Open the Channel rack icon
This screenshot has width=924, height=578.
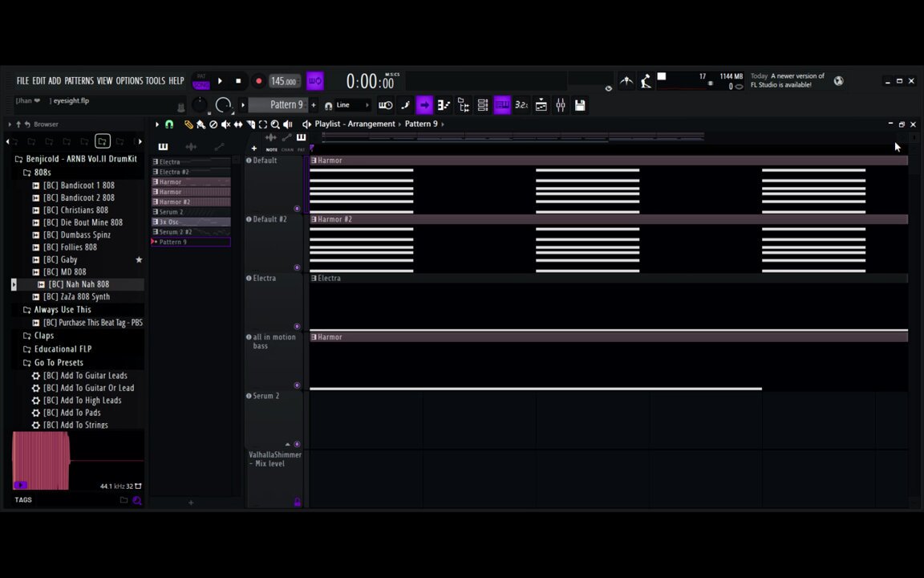coord(483,105)
